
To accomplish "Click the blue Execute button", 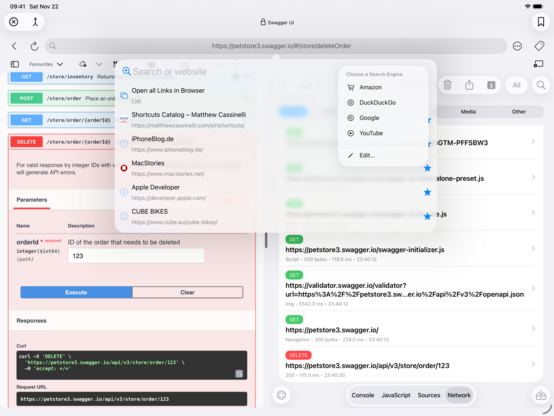I will [76, 292].
